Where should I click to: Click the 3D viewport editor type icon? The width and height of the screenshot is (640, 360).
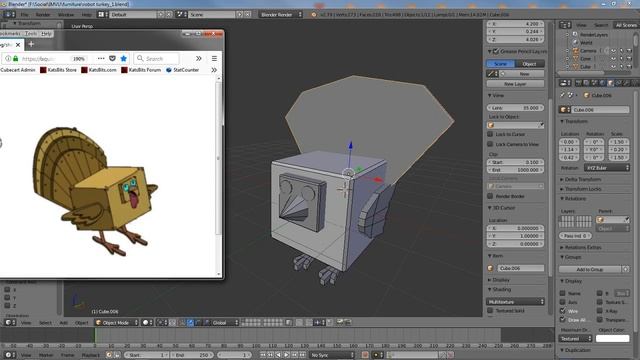(x=10, y=322)
